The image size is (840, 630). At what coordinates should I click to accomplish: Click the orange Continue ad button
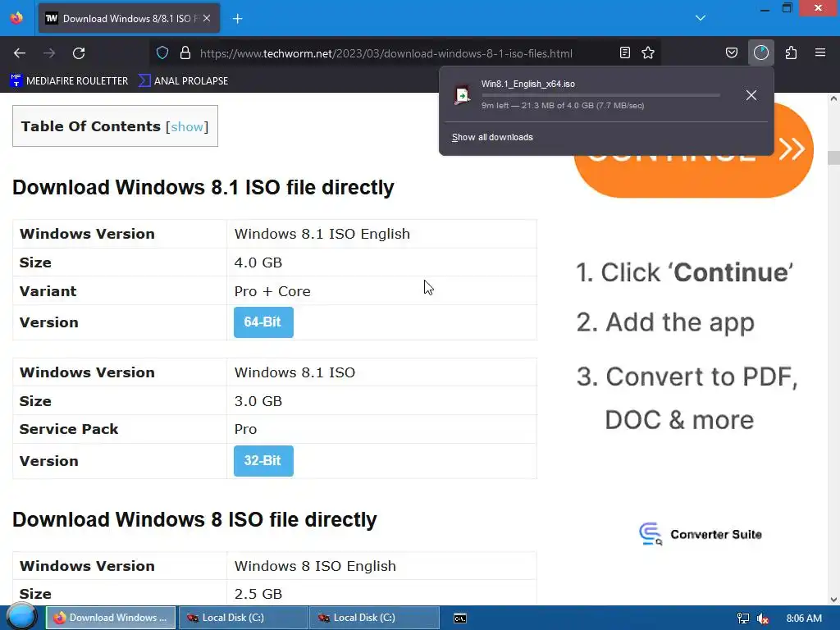click(x=694, y=171)
